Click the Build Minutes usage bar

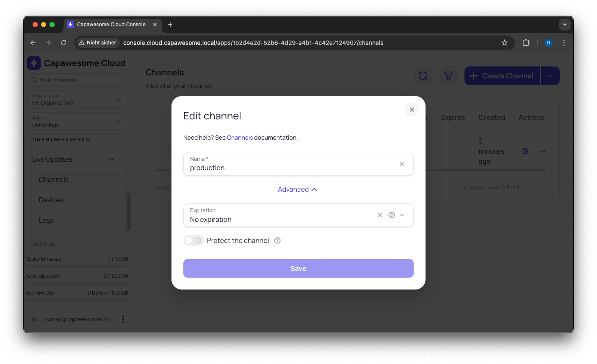click(x=77, y=265)
